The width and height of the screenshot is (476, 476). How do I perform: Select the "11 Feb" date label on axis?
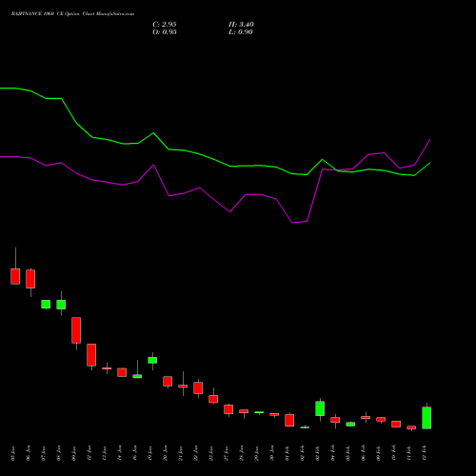pos(409,453)
